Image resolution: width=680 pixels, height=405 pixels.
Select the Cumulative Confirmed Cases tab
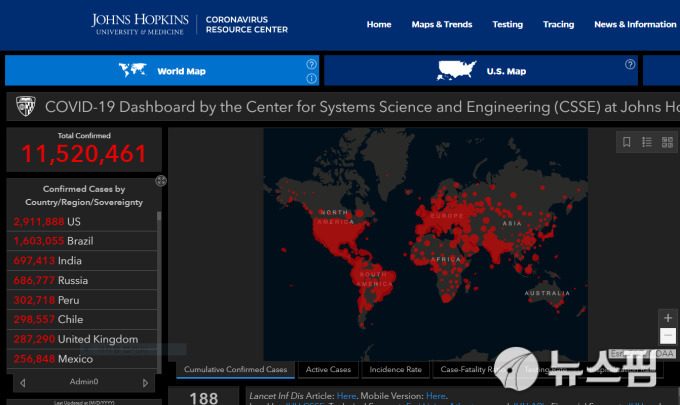[x=235, y=369]
